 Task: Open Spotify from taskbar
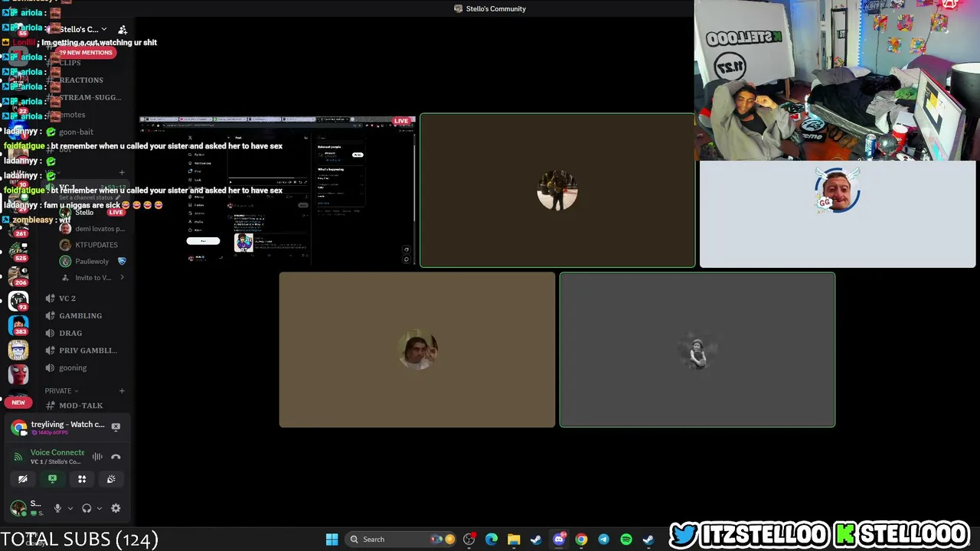tap(626, 540)
